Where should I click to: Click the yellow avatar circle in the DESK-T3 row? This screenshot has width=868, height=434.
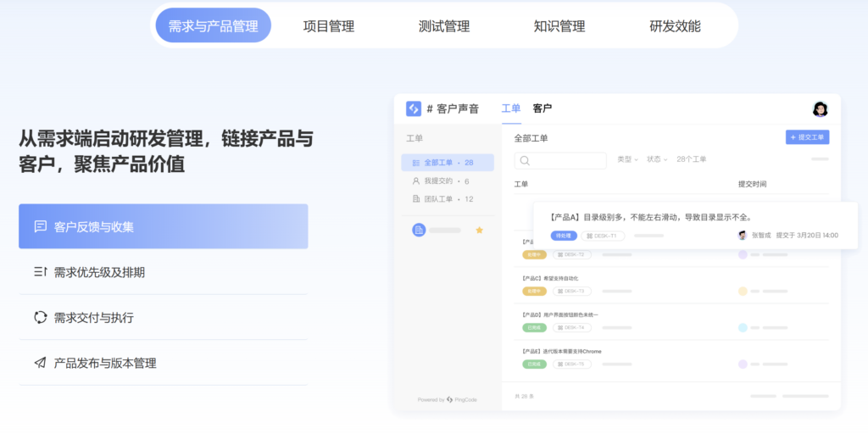point(743,292)
